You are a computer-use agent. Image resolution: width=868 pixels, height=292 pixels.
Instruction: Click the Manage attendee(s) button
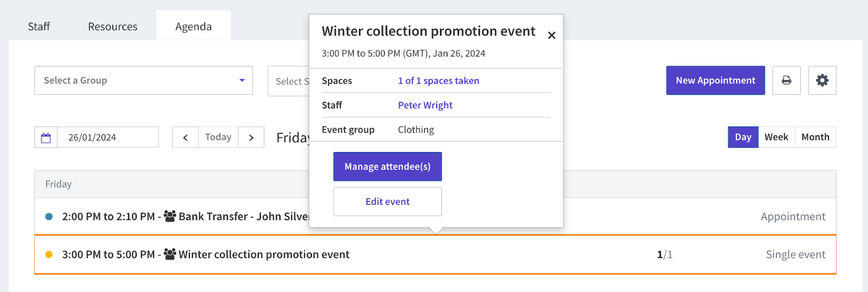pos(387,167)
